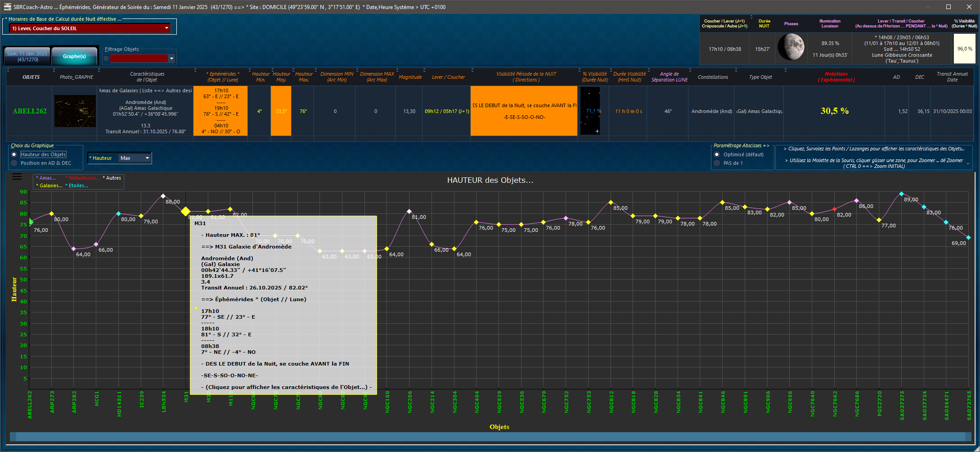Click the small arrow in the zoom instructions box
980x452 pixels.
tap(968, 164)
